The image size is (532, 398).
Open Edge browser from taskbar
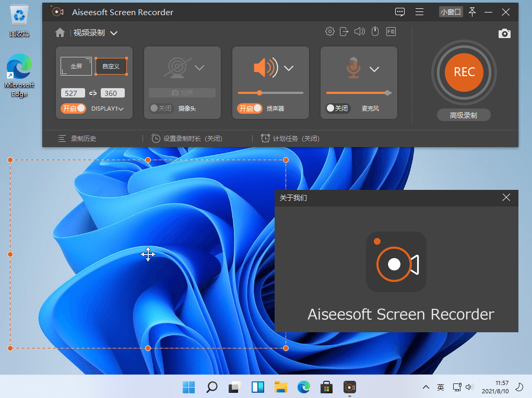[304, 387]
